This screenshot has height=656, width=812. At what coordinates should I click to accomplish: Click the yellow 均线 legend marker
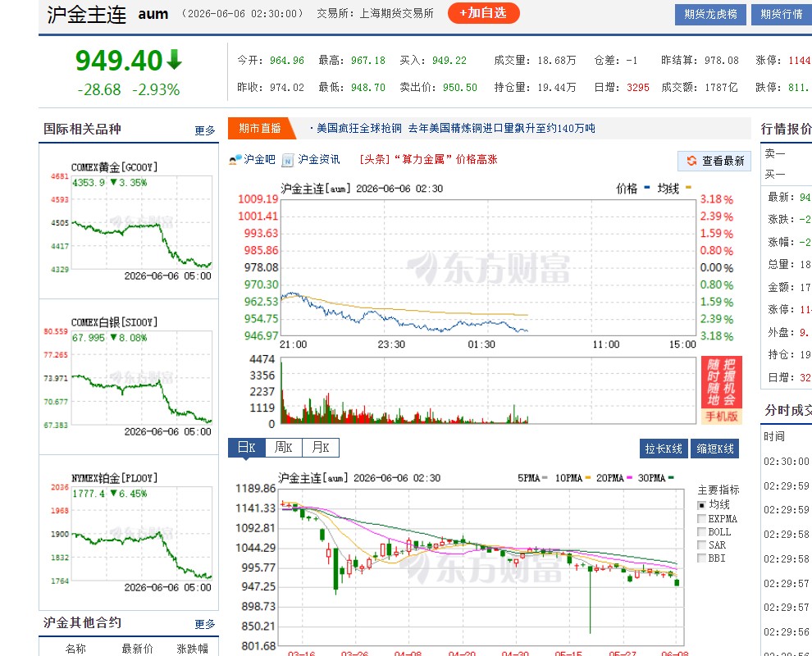coord(688,188)
